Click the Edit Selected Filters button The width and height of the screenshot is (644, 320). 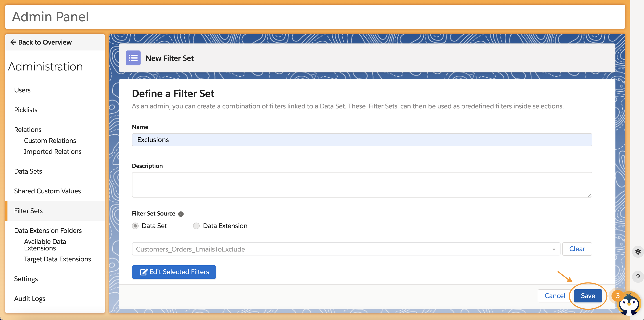pyautogui.click(x=174, y=272)
